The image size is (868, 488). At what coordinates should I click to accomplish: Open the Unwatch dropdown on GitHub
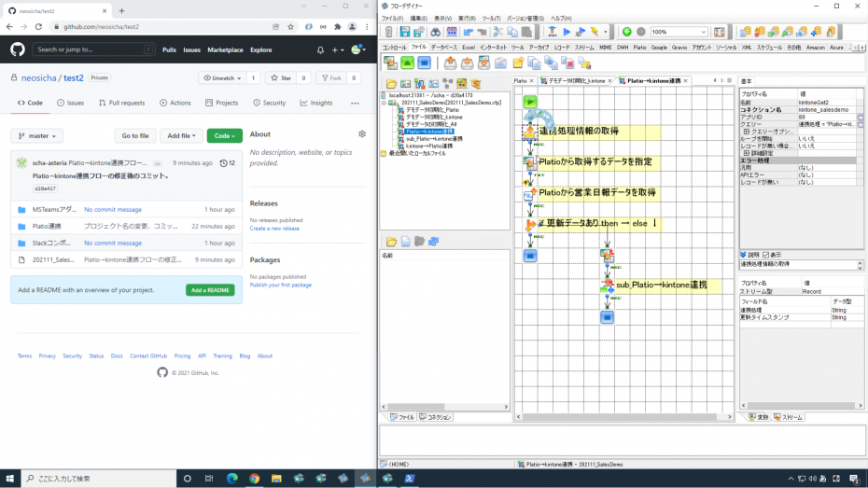(222, 78)
